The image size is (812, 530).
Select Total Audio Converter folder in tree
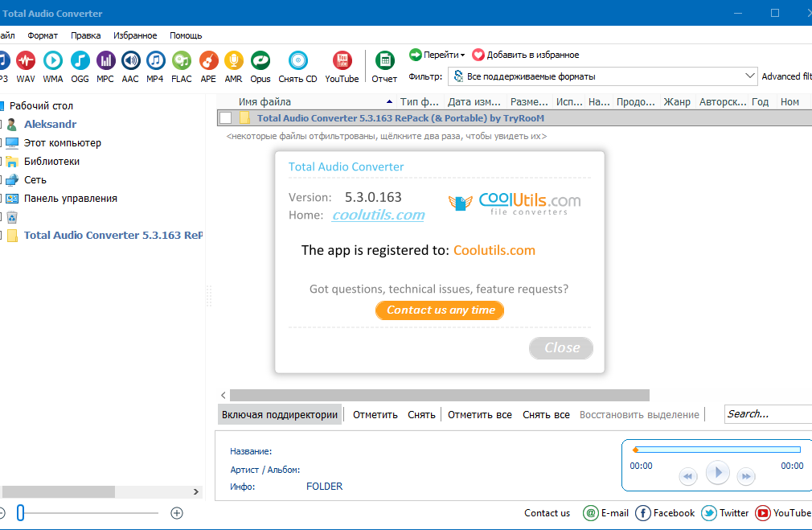coord(113,235)
